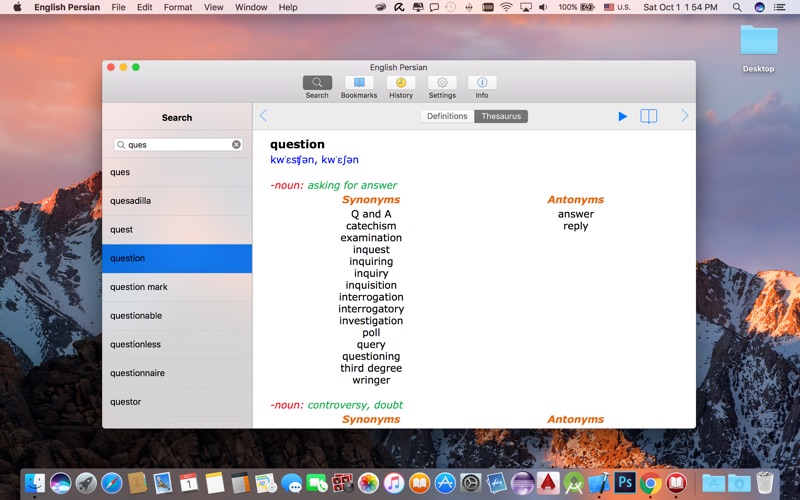Click the antonym 'answer'

[x=576, y=214]
